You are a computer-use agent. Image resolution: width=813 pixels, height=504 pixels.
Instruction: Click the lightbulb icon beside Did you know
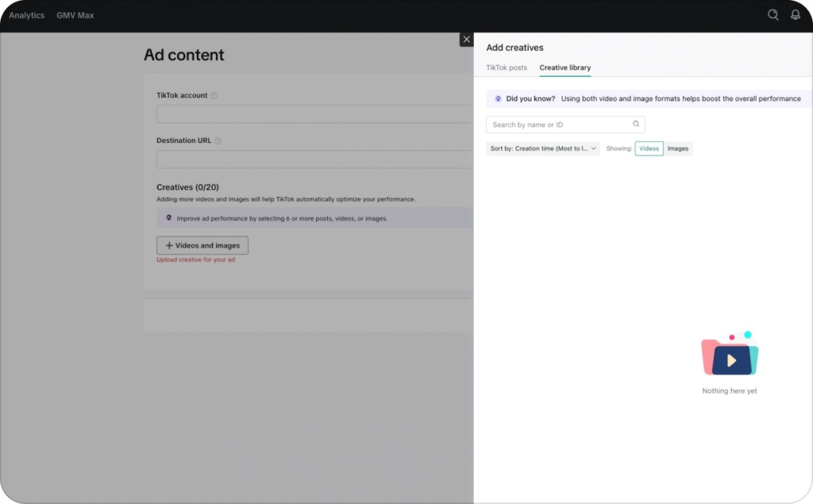coord(498,99)
